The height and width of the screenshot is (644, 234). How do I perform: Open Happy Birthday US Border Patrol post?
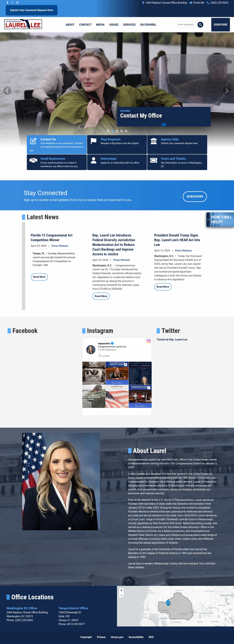94,396
